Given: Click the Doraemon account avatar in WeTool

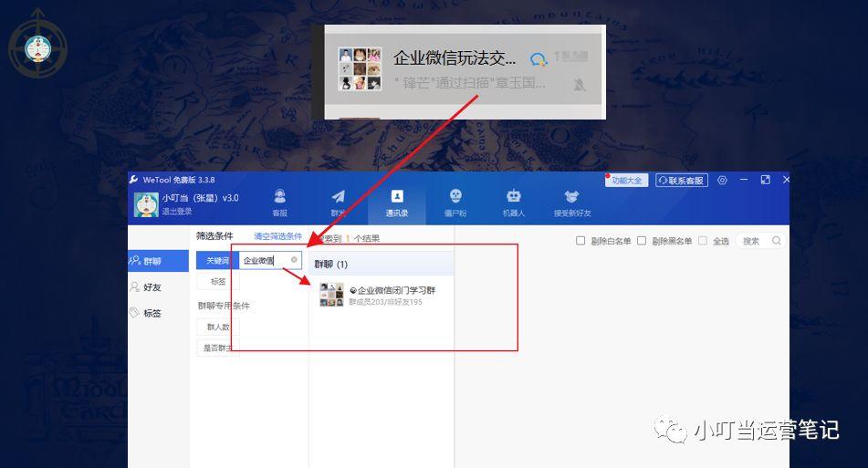Looking at the screenshot, I should point(146,204).
